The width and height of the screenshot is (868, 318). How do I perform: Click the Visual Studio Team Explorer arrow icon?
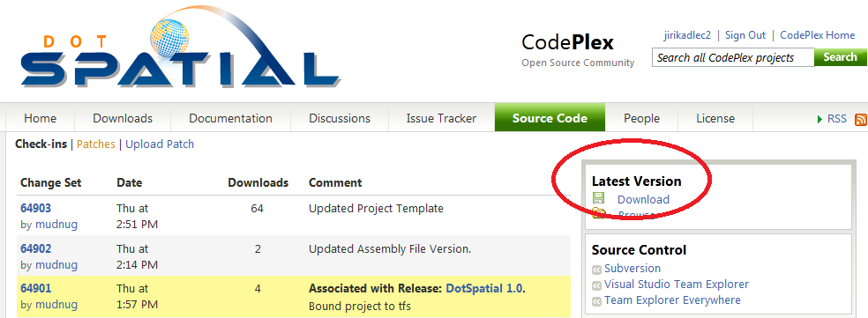pos(596,286)
